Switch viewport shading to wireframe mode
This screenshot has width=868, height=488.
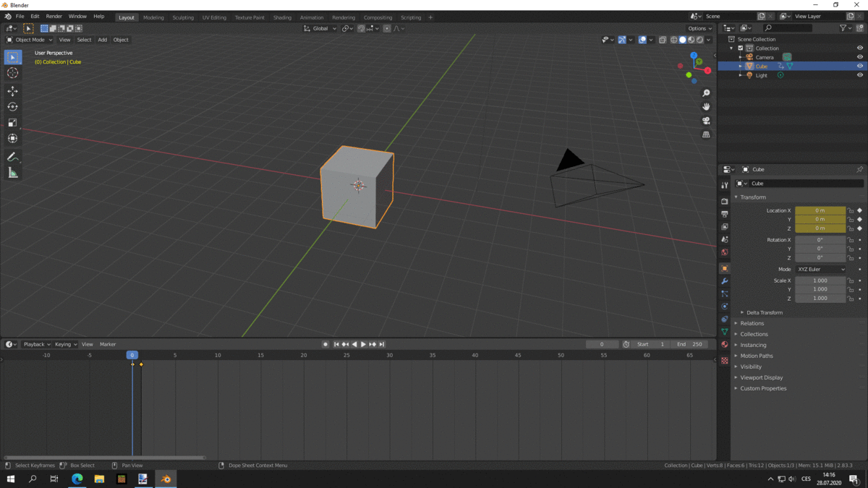click(x=673, y=40)
